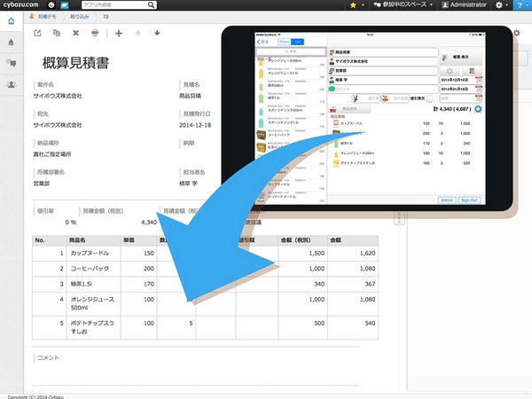The image size is (532, 399).
Task: Open the notifications bell in the sidebar
Action: pyautogui.click(x=11, y=42)
